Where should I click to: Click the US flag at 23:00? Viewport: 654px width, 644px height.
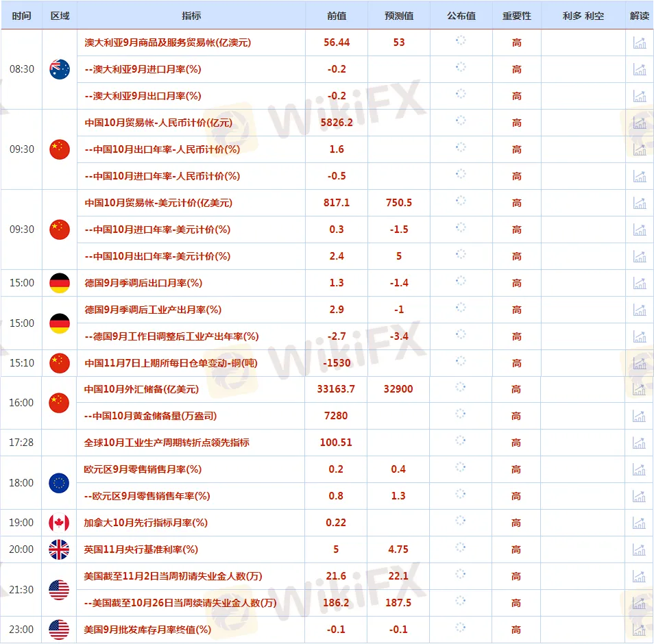(x=59, y=630)
